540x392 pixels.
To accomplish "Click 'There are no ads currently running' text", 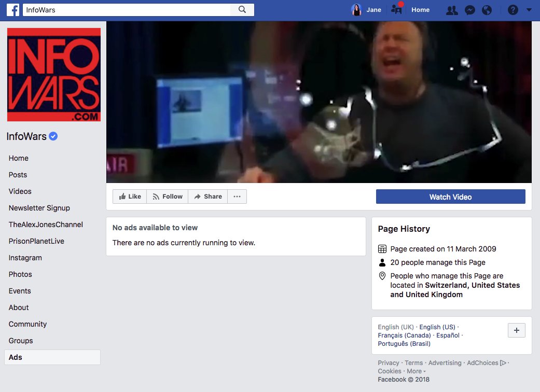I will point(184,243).
